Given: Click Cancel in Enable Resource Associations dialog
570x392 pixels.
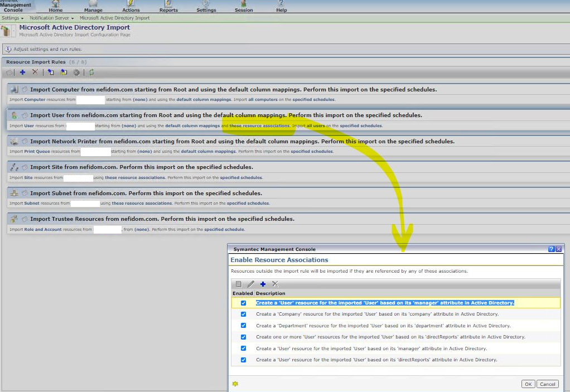Looking at the screenshot, I should [x=548, y=384].
